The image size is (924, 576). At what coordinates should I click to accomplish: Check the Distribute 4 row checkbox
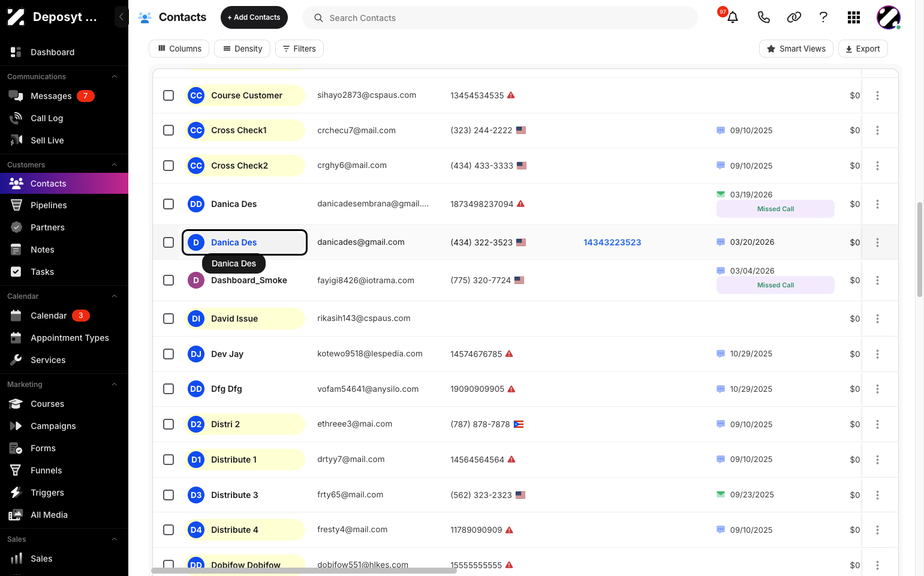point(168,530)
